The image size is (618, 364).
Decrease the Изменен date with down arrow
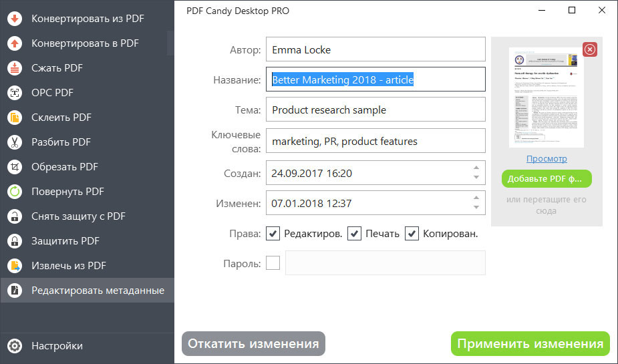476,208
